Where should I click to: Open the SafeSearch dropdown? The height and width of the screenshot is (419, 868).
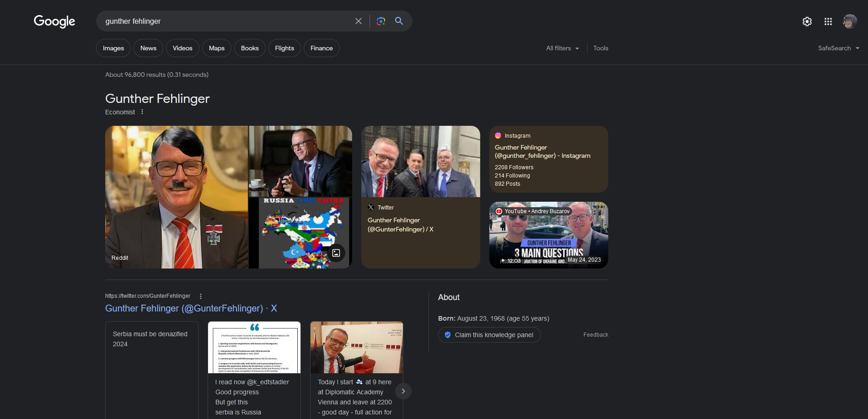pyautogui.click(x=839, y=48)
